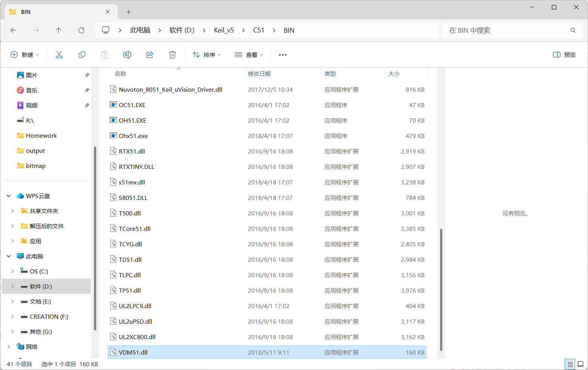This screenshot has height=370, width=588.
Task: Click the file list vertical scrollbar
Action: point(441,290)
